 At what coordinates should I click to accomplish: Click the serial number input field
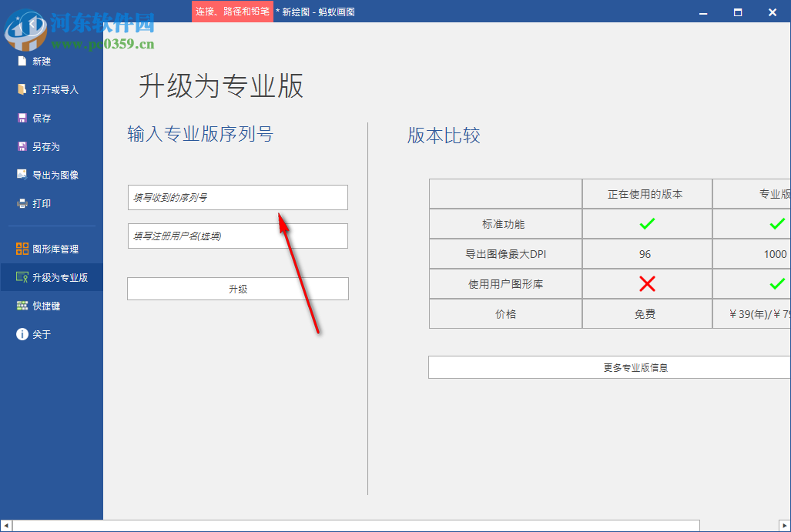[237, 197]
